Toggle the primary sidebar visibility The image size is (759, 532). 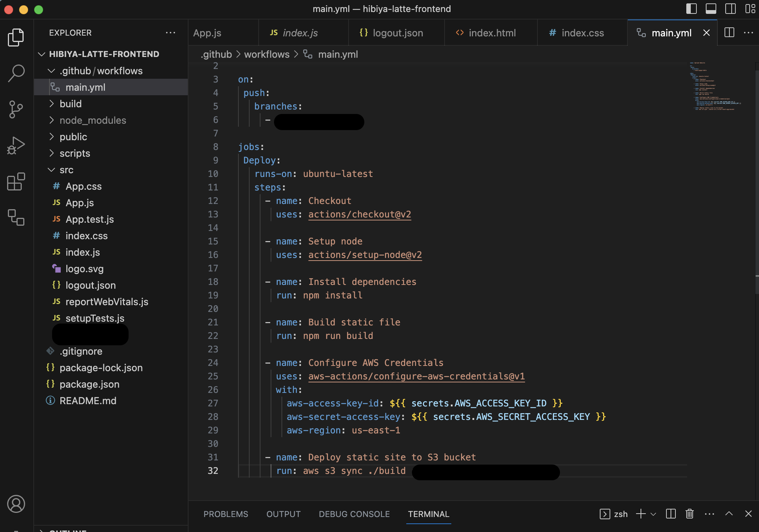pos(692,9)
